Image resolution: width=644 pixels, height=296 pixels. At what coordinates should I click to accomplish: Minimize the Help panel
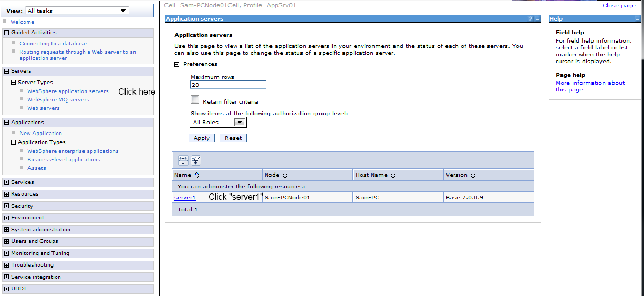(637, 19)
